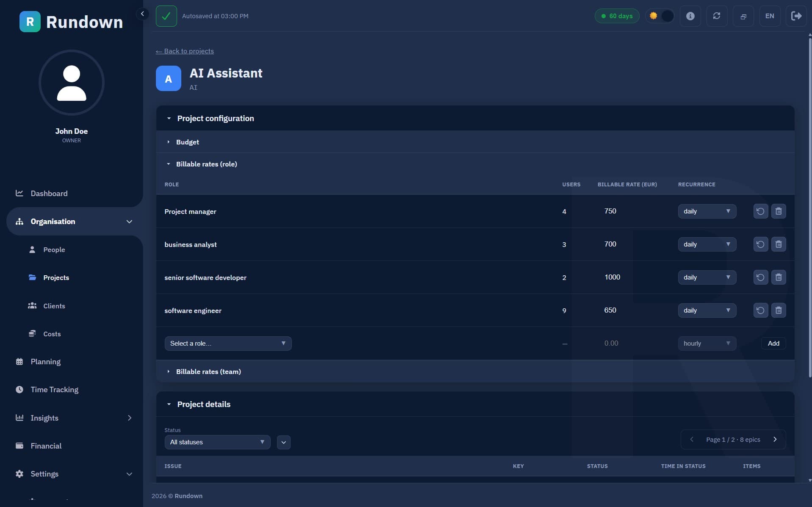Click the 60 days trial badge
This screenshot has width=812, height=507.
click(617, 16)
